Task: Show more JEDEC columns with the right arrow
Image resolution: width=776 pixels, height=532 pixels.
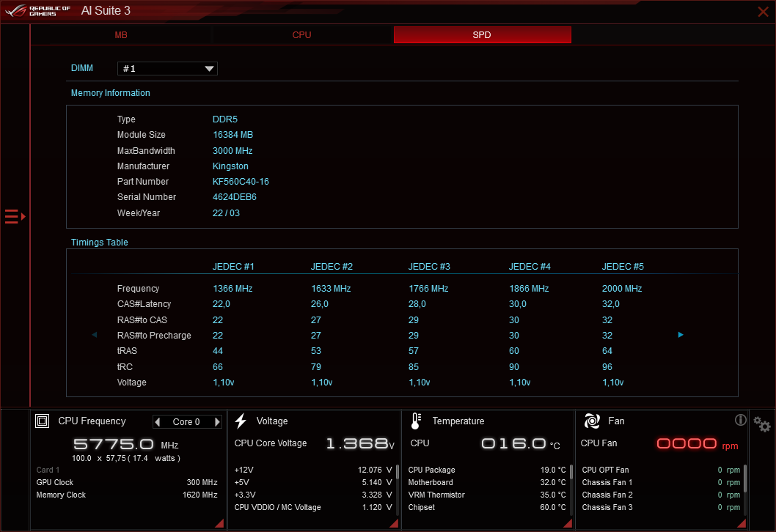Action: click(680, 335)
